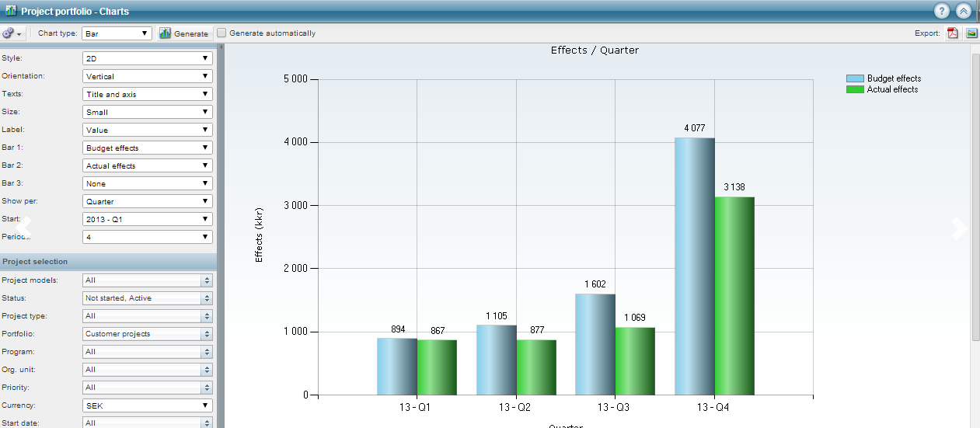Enable Generate automatically checkbox
This screenshot has height=428, width=980.
(x=221, y=33)
